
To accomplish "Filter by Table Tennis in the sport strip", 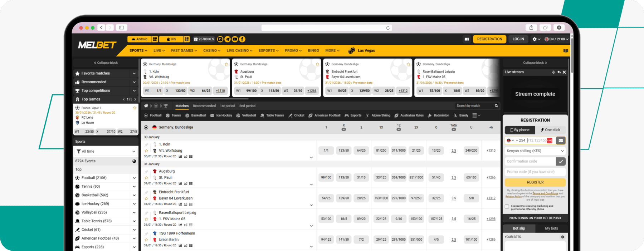I will [x=272, y=115].
